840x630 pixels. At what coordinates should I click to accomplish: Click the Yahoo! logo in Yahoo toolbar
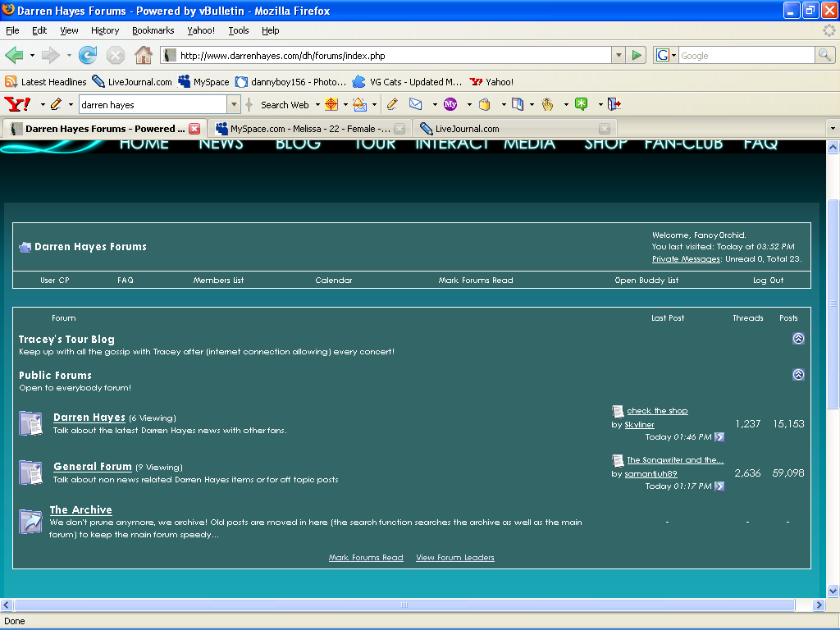17,104
